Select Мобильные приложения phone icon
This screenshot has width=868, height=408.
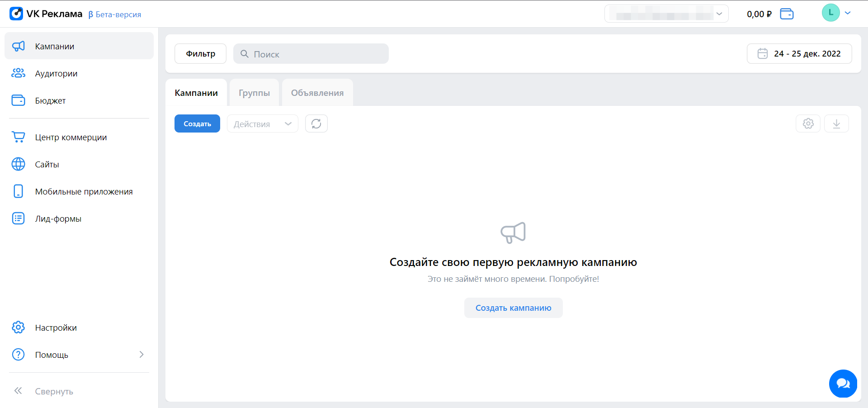tap(18, 191)
